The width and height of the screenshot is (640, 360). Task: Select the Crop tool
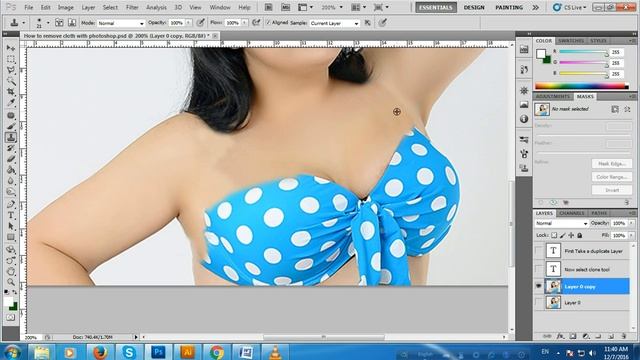point(11,92)
